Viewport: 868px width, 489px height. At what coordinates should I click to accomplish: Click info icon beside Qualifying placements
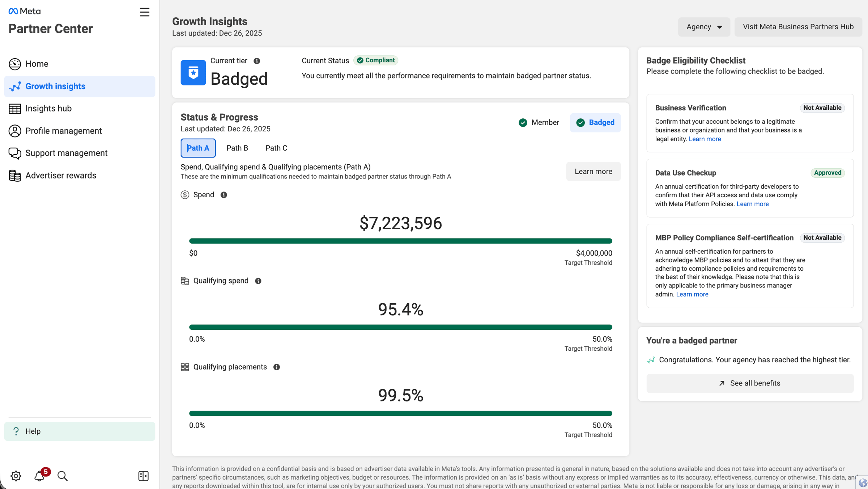pyautogui.click(x=277, y=367)
